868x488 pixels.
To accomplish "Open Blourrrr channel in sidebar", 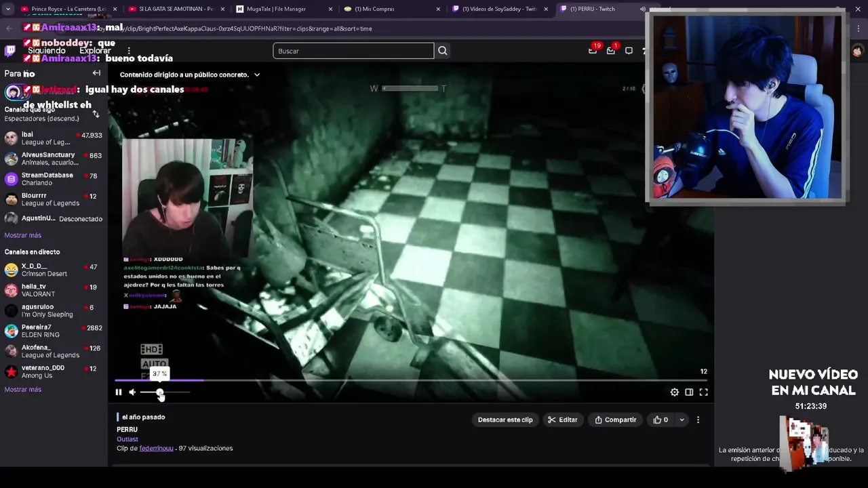I will 54,199.
